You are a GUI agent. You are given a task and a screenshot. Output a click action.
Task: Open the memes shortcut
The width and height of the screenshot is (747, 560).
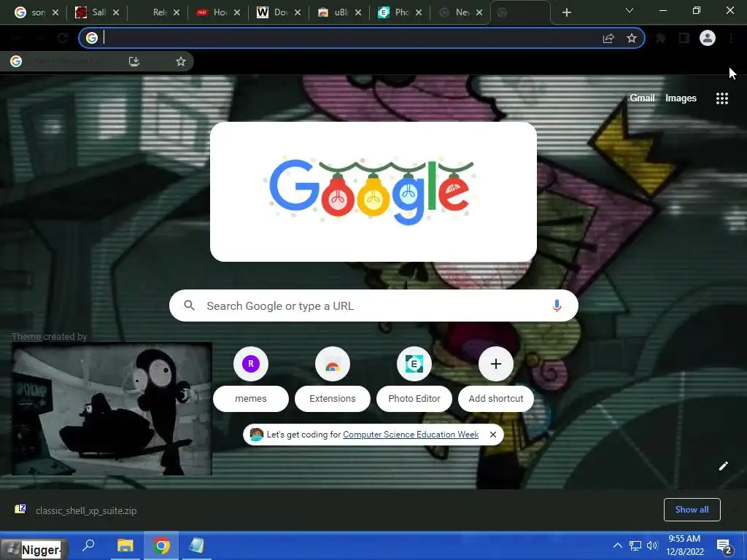251,378
